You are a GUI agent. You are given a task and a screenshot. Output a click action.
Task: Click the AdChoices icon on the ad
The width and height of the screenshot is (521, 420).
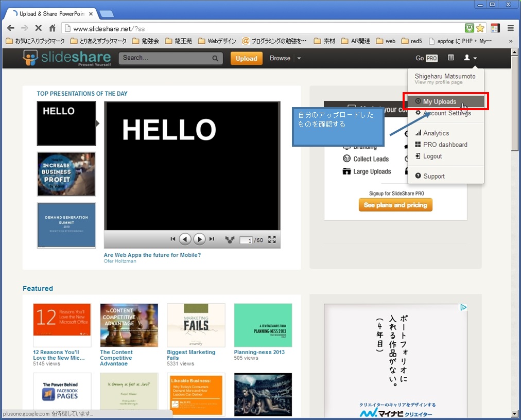click(x=463, y=307)
